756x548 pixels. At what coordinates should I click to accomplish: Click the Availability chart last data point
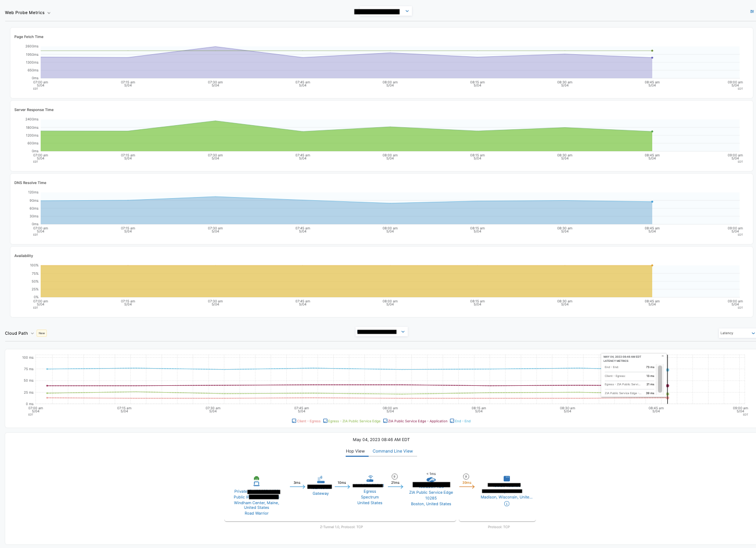pos(652,265)
